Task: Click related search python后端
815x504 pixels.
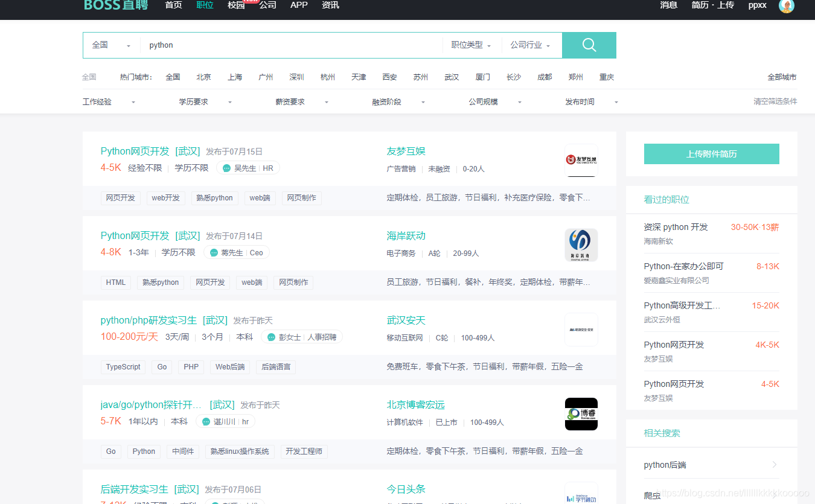Action: (665, 465)
